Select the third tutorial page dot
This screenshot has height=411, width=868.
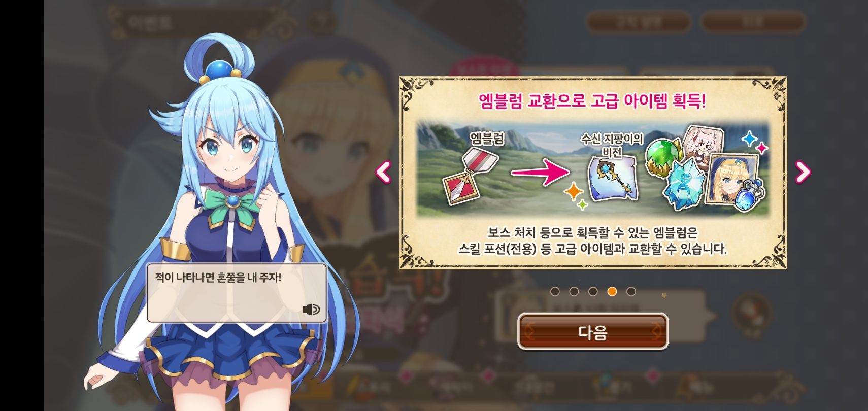point(593,291)
